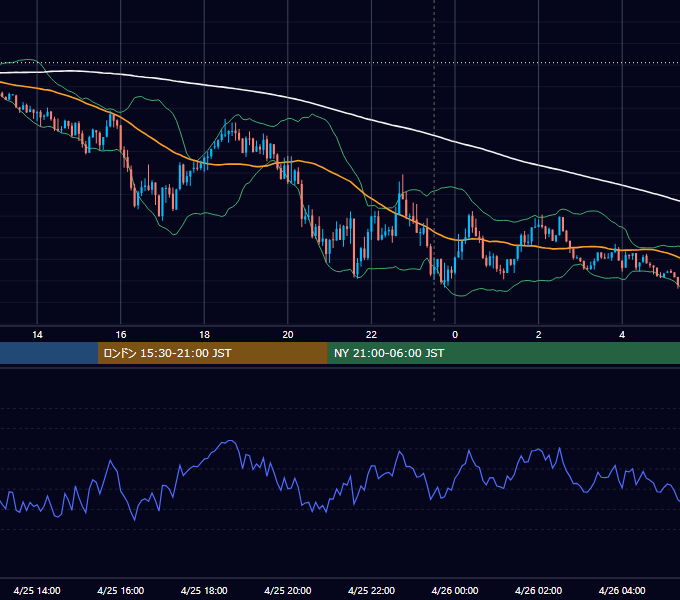Click the hour label 16 on the time axis

121,335
